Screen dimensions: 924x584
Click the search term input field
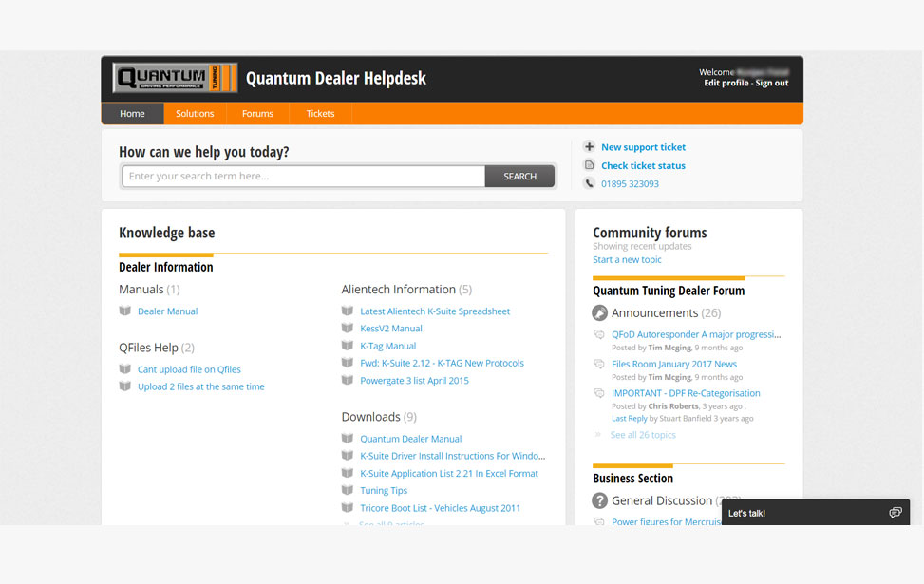tap(304, 177)
